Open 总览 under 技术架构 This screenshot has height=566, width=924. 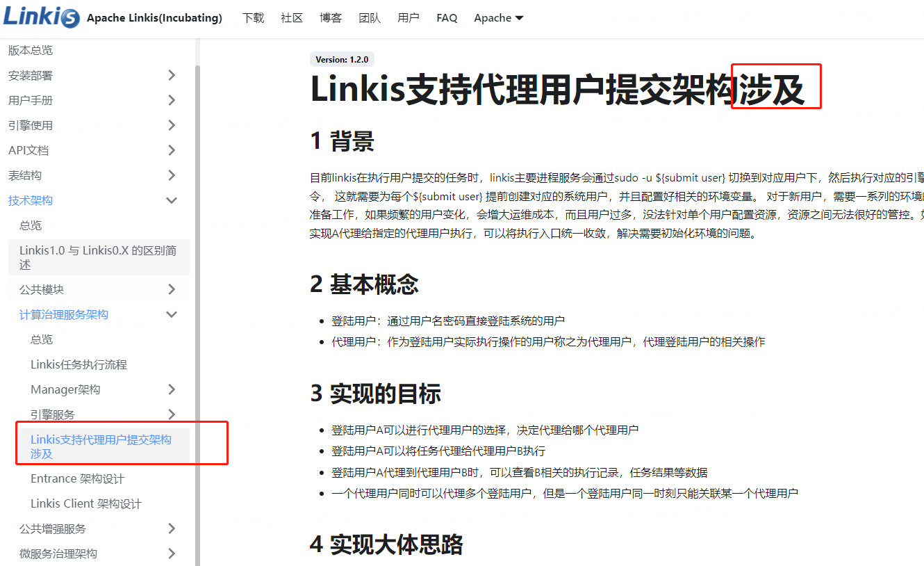(31, 225)
